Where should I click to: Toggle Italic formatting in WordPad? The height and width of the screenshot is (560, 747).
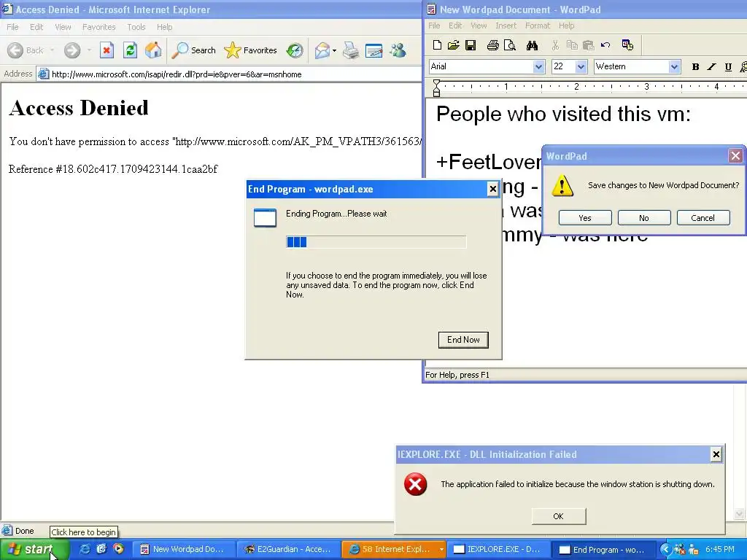click(x=712, y=66)
